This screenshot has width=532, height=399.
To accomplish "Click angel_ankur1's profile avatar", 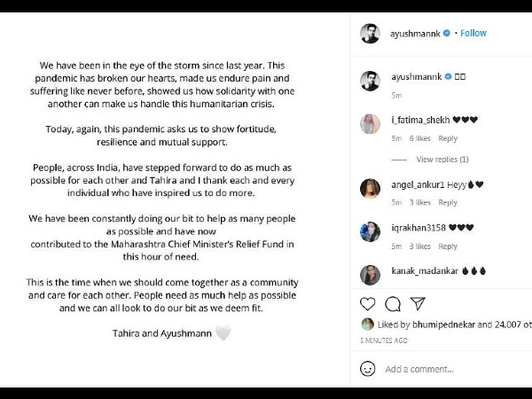I will pos(370,188).
